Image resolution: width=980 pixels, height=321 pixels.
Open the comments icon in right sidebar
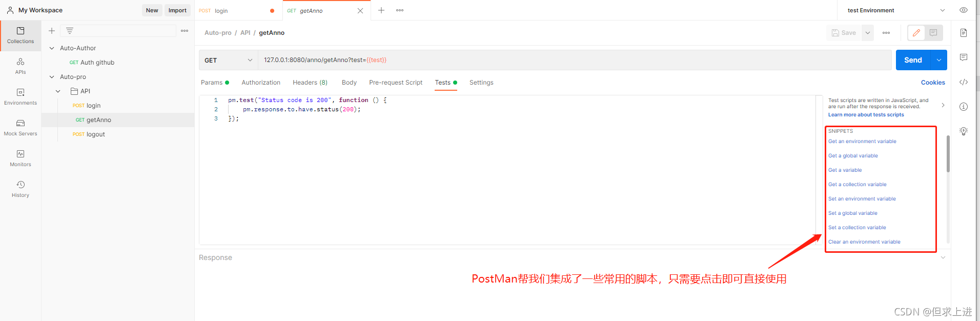(964, 57)
